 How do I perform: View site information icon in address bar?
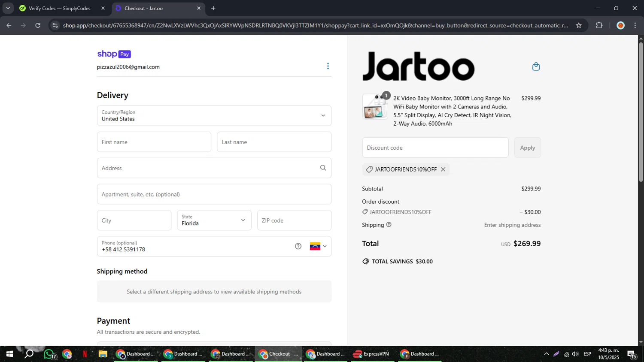[55, 25]
